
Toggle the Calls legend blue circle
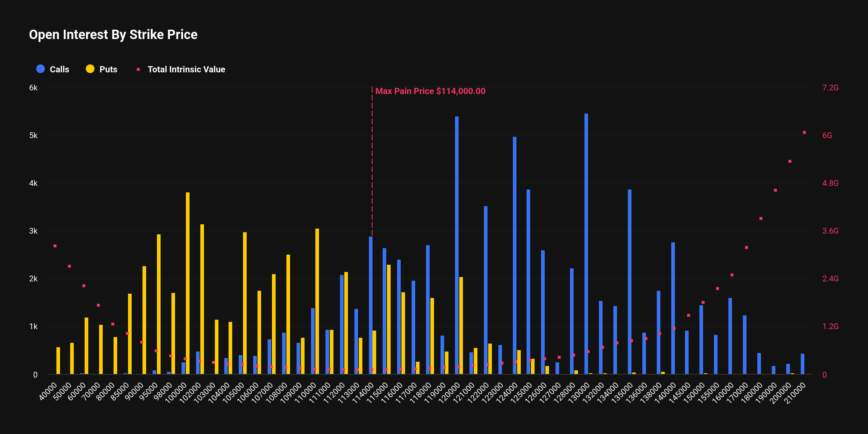[x=41, y=69]
